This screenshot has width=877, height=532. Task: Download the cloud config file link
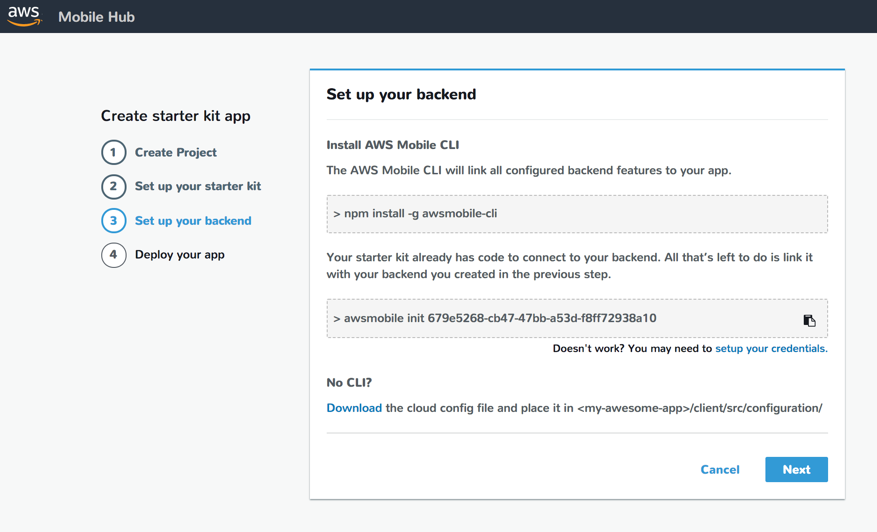pos(354,408)
